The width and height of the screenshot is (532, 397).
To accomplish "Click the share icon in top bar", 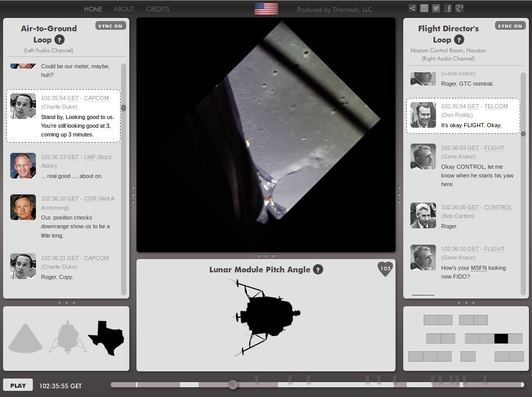I will pyautogui.click(x=412, y=8).
